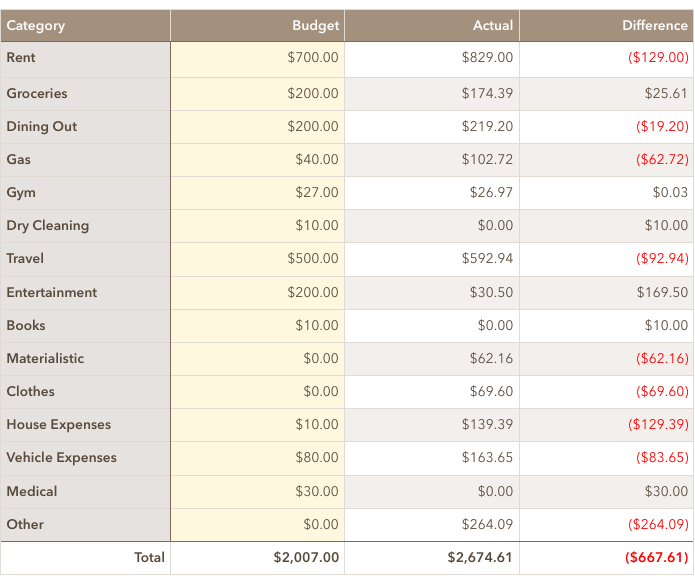Click the Rent budget cell $700.00
This screenshot has height=582, width=695.
click(x=258, y=59)
